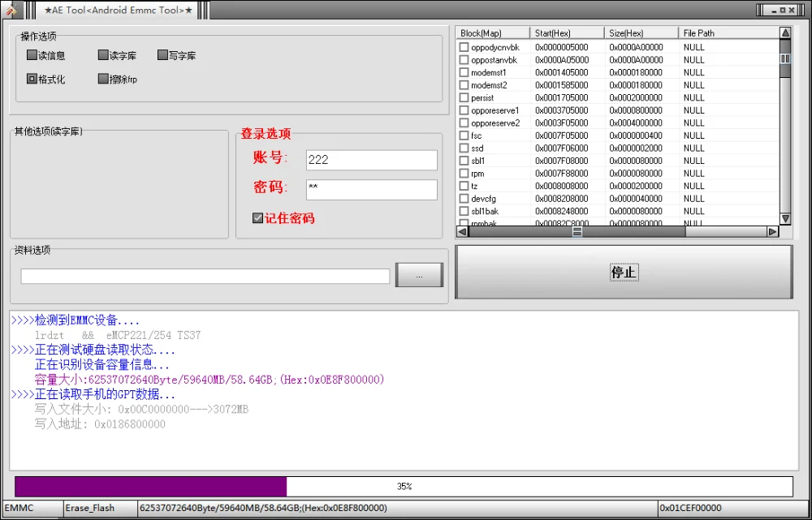Click log line 正在读取手机的GPT数据
This screenshot has height=520, width=812.
click(x=93, y=395)
